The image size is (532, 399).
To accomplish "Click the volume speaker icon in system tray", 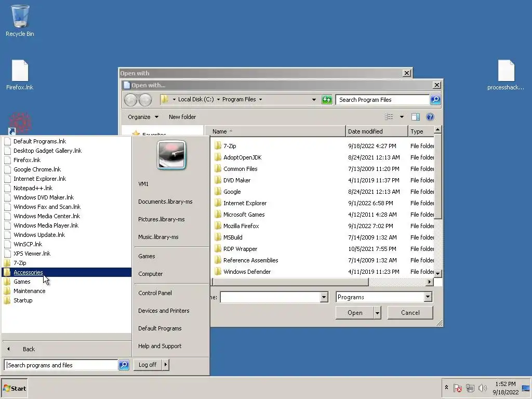I will [482, 388].
